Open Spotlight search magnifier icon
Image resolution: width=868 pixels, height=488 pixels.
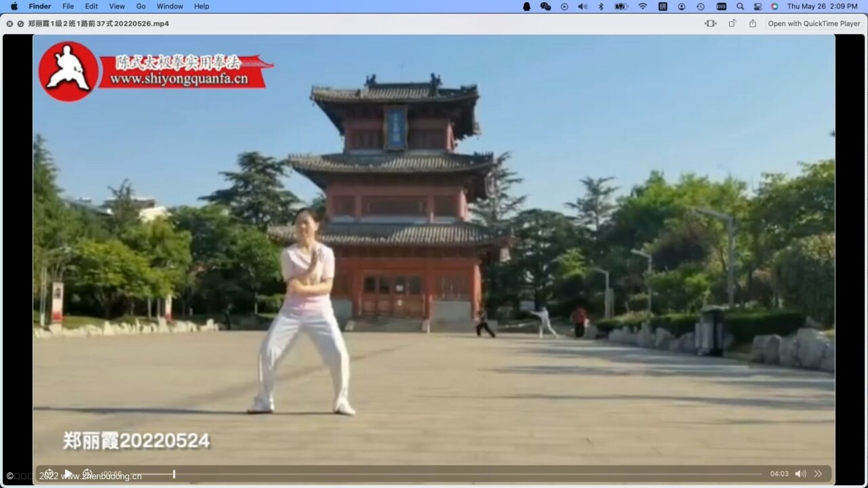pos(740,6)
